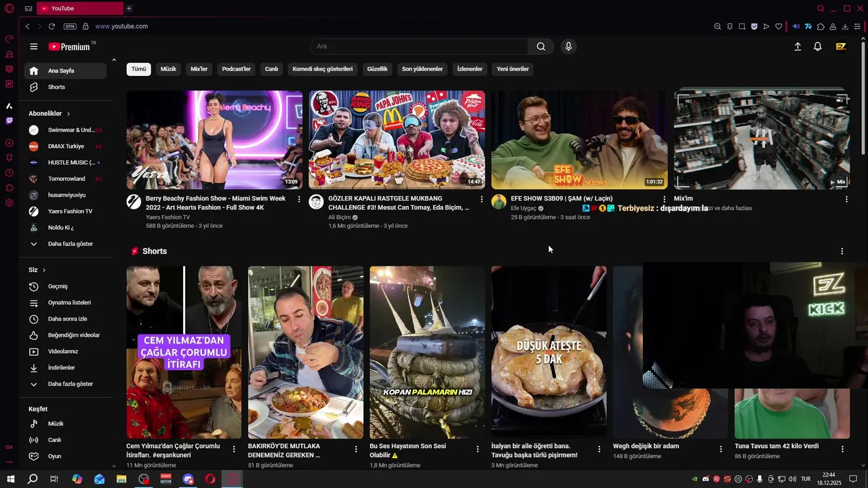The height and width of the screenshot is (488, 868).
Task: Click the zoom-out magnifier in the address bar
Action: 717,26
